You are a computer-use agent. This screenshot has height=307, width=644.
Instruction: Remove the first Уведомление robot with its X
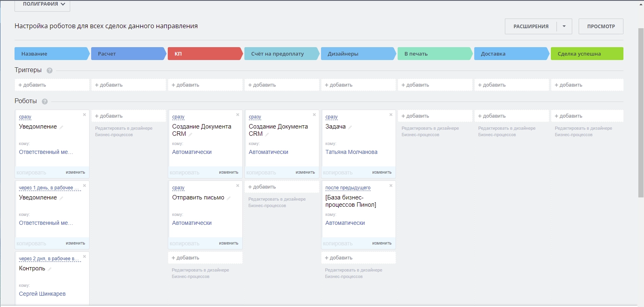coord(84,115)
